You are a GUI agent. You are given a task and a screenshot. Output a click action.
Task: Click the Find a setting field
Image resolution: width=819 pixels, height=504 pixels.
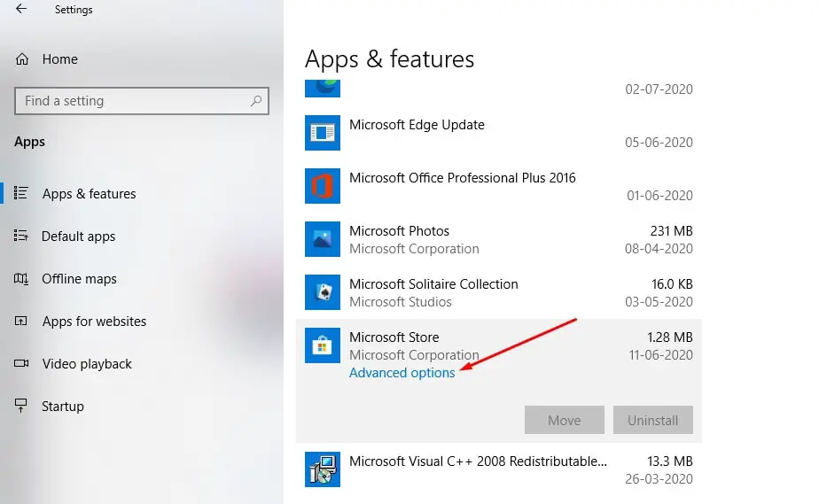point(133,101)
